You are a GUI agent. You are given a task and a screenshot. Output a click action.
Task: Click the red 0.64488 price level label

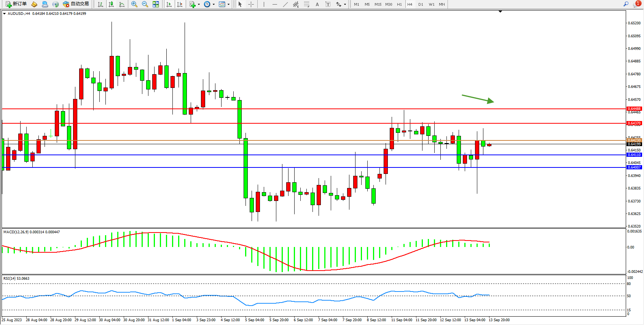pyautogui.click(x=634, y=109)
